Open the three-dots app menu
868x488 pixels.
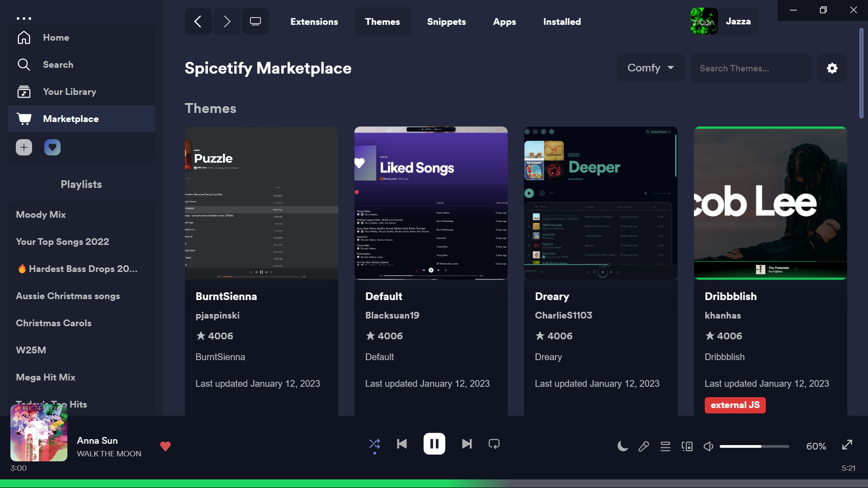(x=24, y=19)
